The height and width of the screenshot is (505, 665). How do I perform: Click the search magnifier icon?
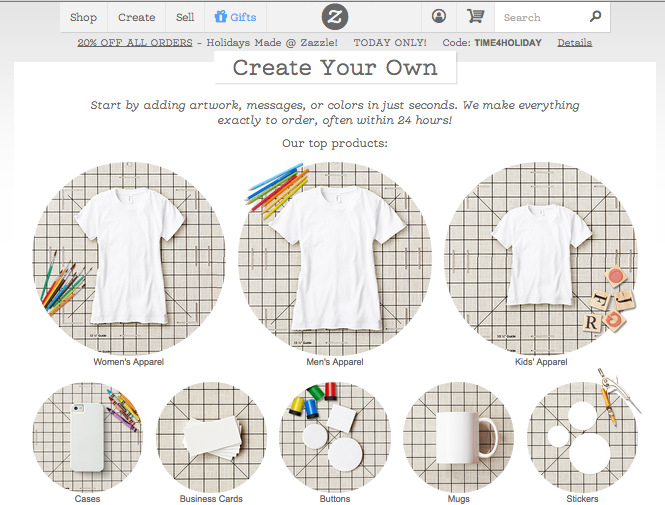click(596, 17)
